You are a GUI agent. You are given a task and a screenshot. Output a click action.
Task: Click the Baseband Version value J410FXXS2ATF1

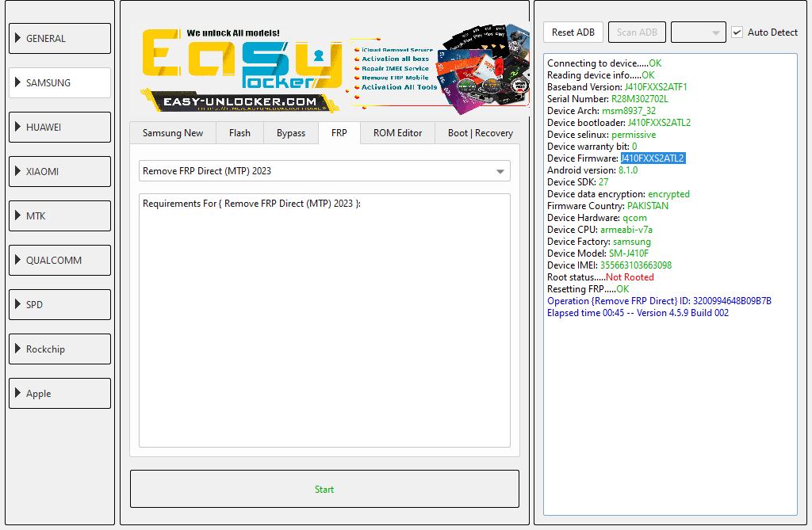click(x=656, y=87)
